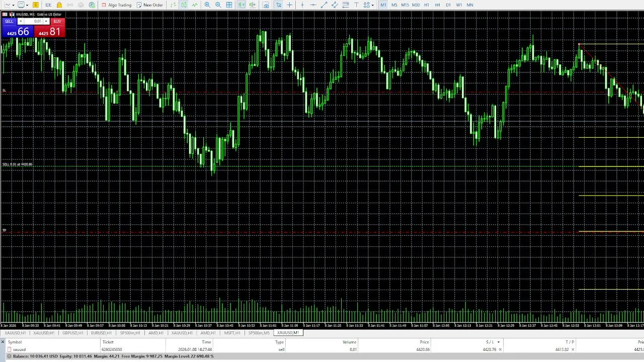Image resolution: width=644 pixels, height=362 pixels.
Task: Switch chart to candlestick style
Action: [x=184, y=5]
